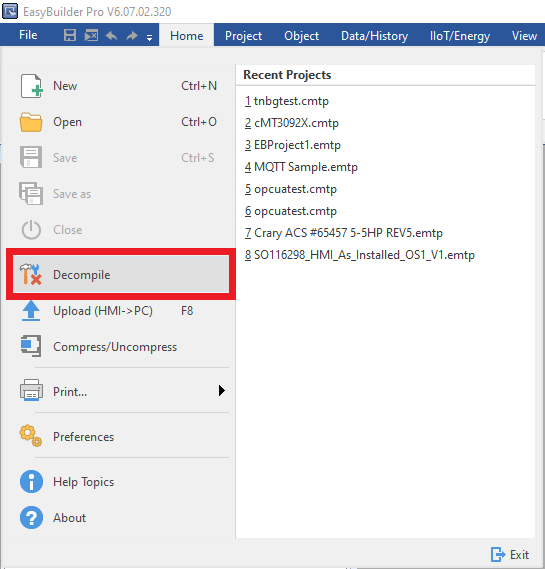
Task: Open recent project MQTT Sample.emtp
Action: coord(301,167)
